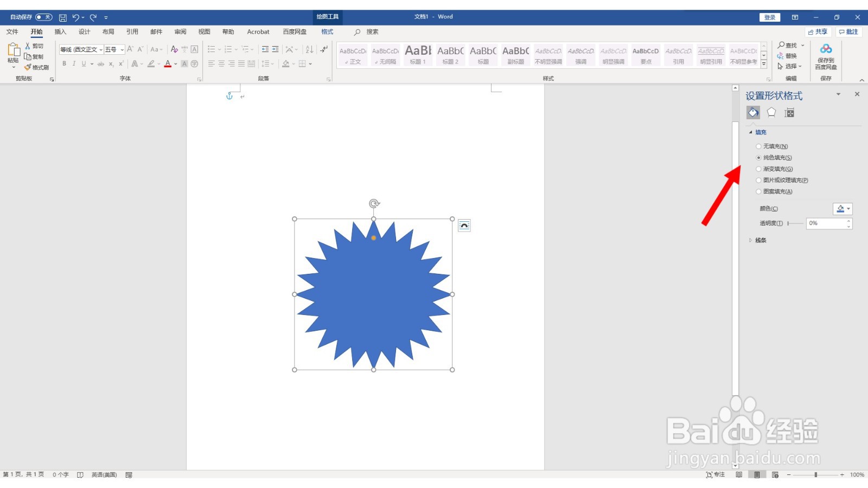868x488 pixels.
Task: Center align the text
Action: (x=221, y=64)
